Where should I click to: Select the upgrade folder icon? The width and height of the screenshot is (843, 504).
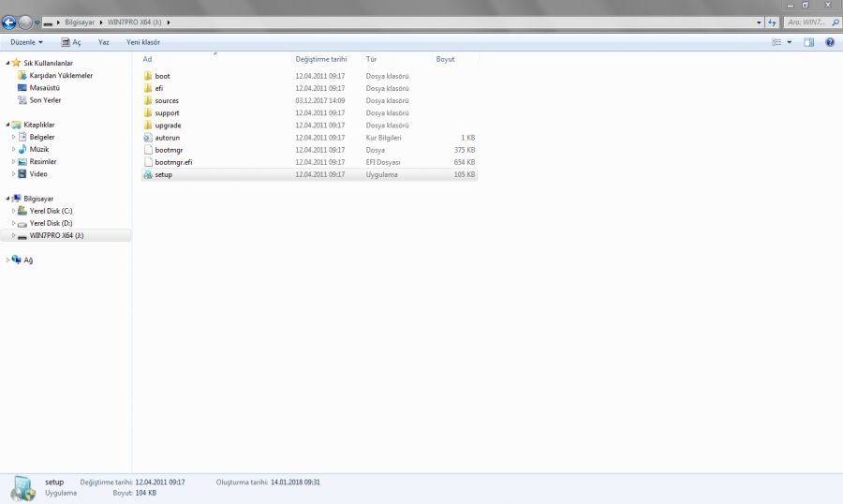coord(148,126)
